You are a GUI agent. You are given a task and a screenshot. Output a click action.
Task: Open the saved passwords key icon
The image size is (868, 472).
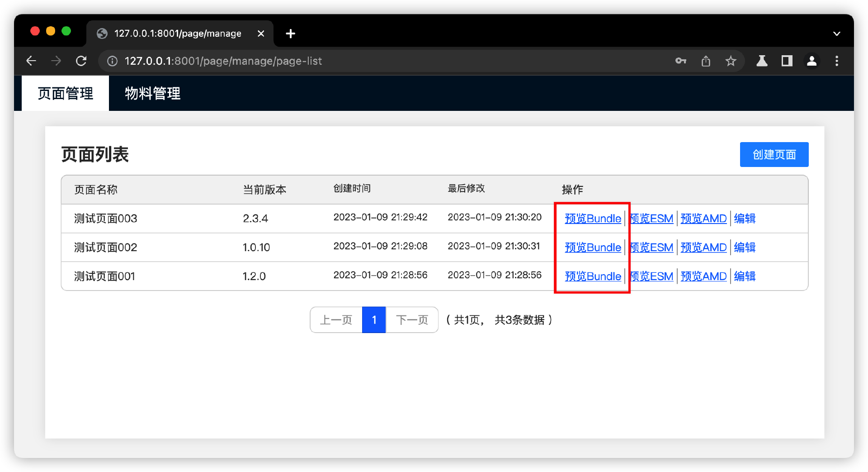tap(680, 61)
